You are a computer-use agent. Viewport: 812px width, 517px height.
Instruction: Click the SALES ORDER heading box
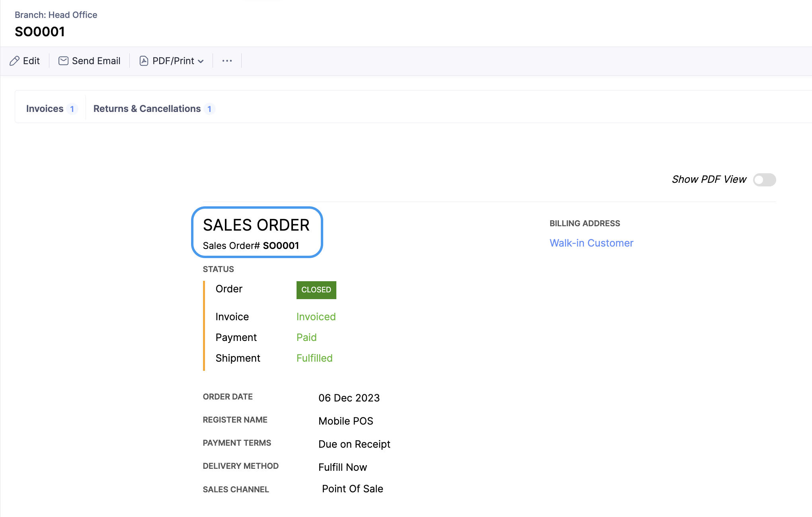(x=257, y=232)
